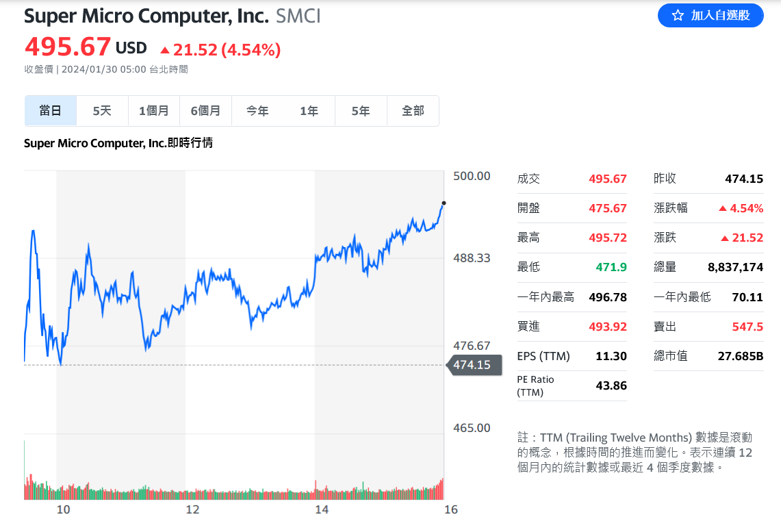Click the red up-triangle beside header change 21.52
781x532 pixels.
(x=164, y=50)
